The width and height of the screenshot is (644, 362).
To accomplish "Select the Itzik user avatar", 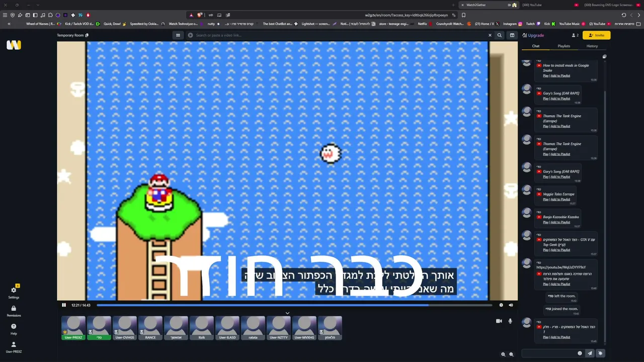I will tap(202, 328).
